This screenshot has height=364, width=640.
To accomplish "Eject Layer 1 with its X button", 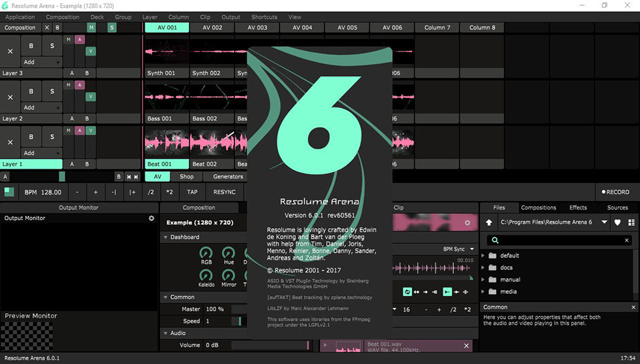I will (x=10, y=142).
